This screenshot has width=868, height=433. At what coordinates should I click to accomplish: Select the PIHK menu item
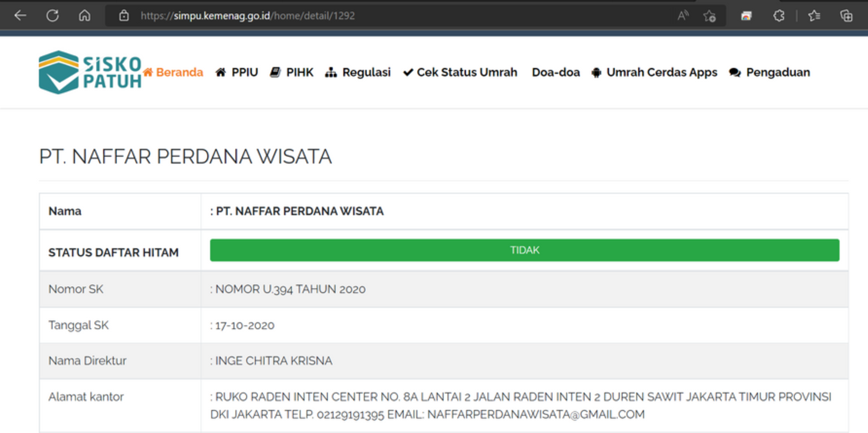[292, 72]
